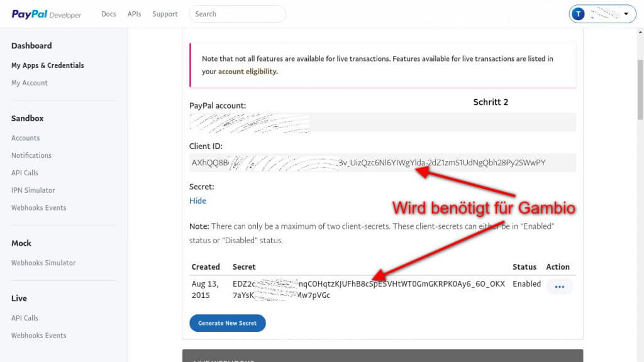Click the Mock section heading

point(21,243)
